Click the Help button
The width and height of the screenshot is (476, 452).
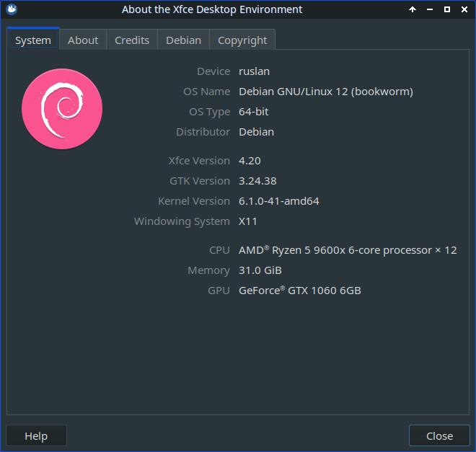[36, 435]
